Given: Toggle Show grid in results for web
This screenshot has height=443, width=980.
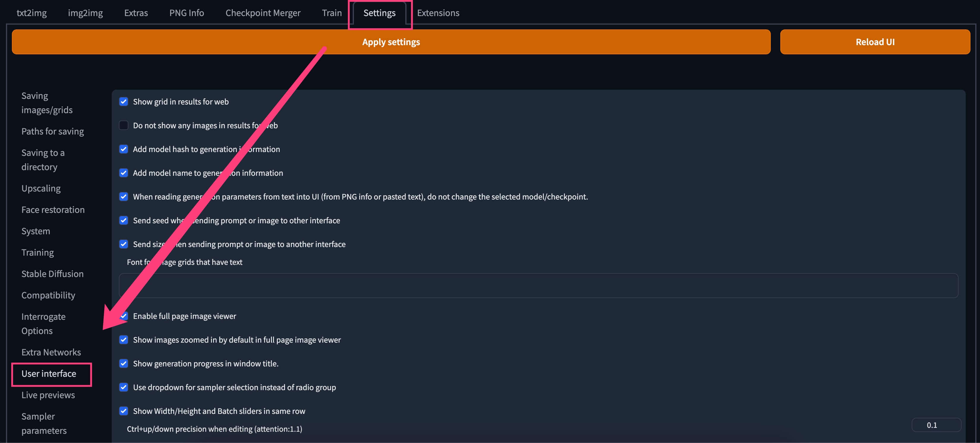Looking at the screenshot, I should 123,102.
